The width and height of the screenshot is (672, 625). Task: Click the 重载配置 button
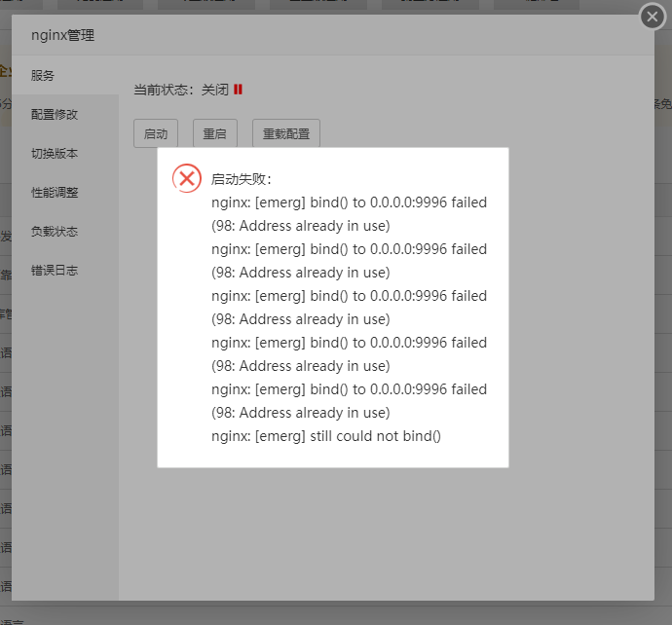tap(286, 133)
